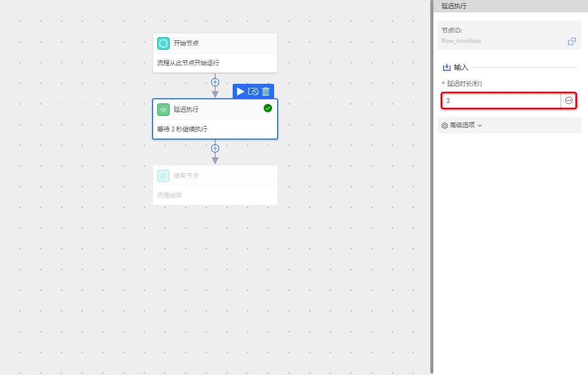The image size is (588, 375).
Task: Click the green check status on delay node
Action: [268, 109]
